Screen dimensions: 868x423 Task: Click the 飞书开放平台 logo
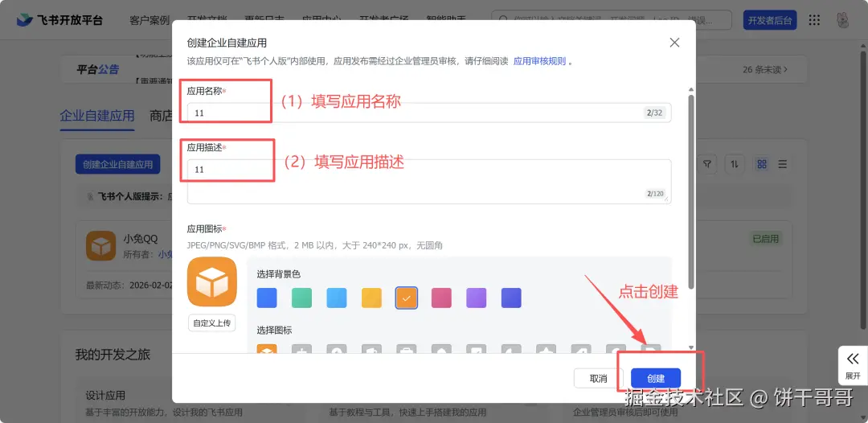[x=59, y=20]
